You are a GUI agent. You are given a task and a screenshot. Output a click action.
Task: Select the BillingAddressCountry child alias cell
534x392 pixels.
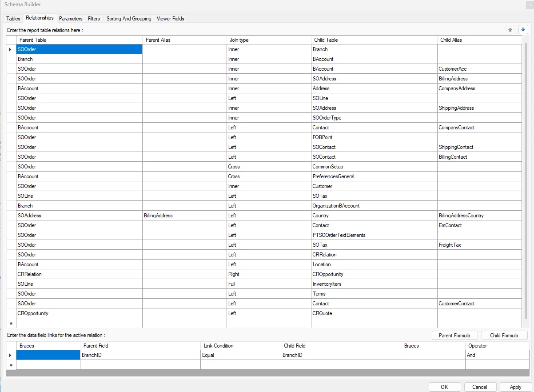click(479, 216)
